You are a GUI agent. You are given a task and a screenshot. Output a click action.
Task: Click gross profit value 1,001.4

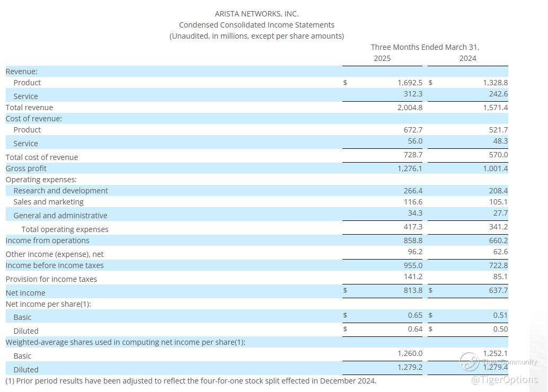[x=495, y=169]
